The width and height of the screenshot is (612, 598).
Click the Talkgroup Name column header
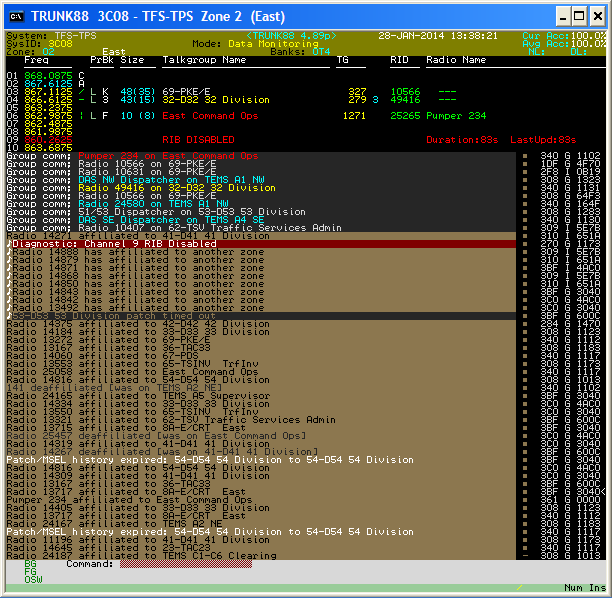coord(204,60)
